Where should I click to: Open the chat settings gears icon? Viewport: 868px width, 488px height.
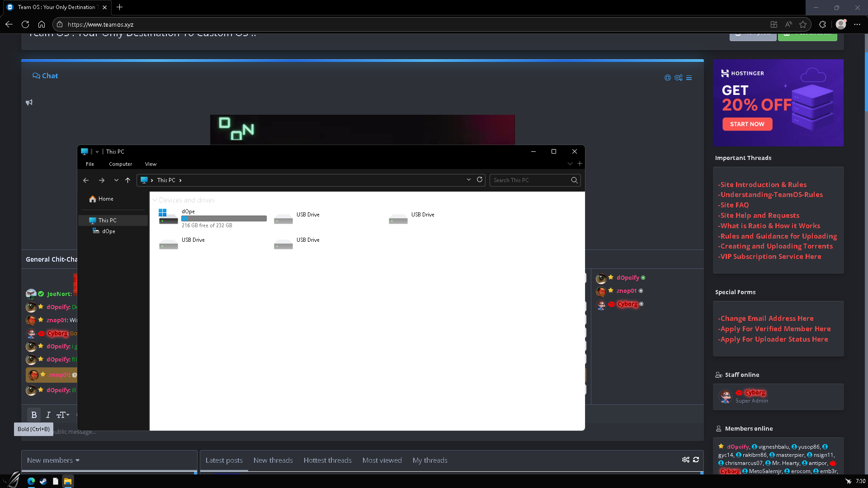click(x=678, y=78)
